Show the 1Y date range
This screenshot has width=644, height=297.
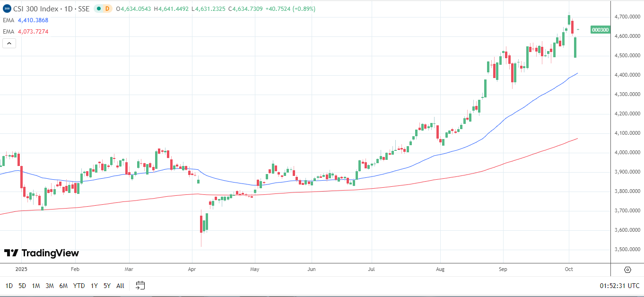pyautogui.click(x=94, y=286)
